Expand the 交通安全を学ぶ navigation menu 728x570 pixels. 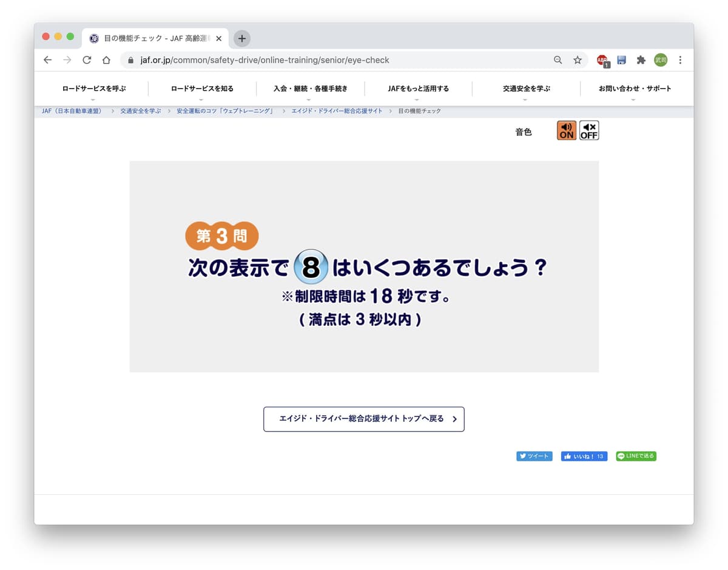[526, 89]
